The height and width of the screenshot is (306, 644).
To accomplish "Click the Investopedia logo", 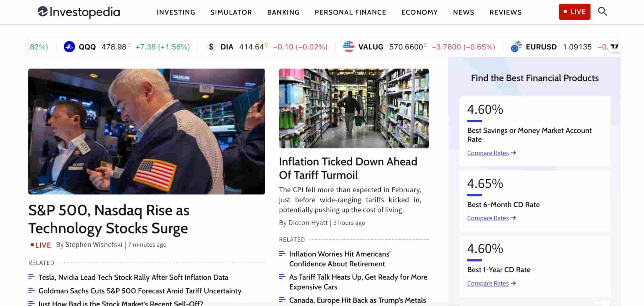I will click(78, 12).
